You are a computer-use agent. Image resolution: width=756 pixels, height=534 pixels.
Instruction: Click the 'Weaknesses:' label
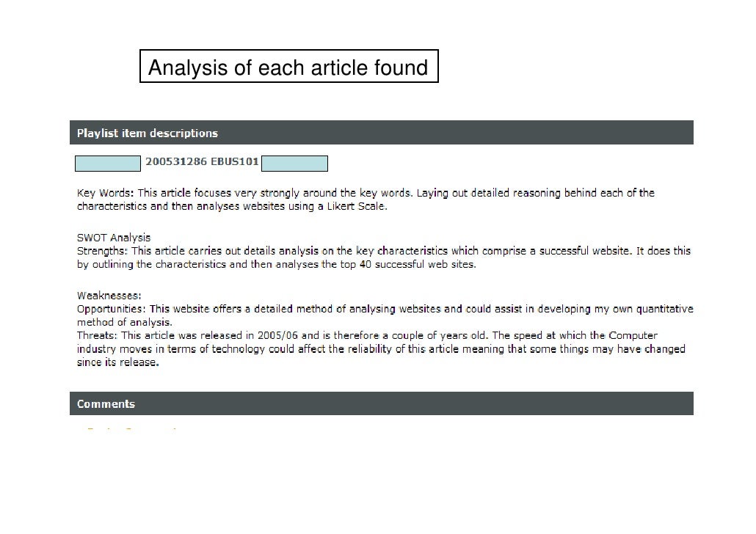tap(109, 296)
